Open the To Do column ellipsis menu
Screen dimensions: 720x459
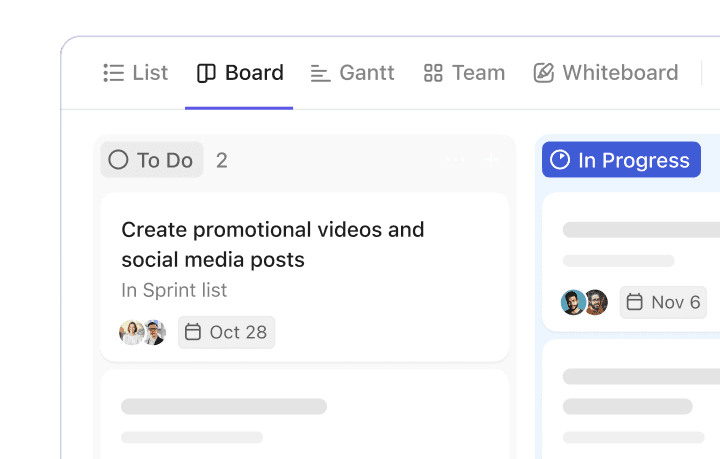(x=455, y=159)
